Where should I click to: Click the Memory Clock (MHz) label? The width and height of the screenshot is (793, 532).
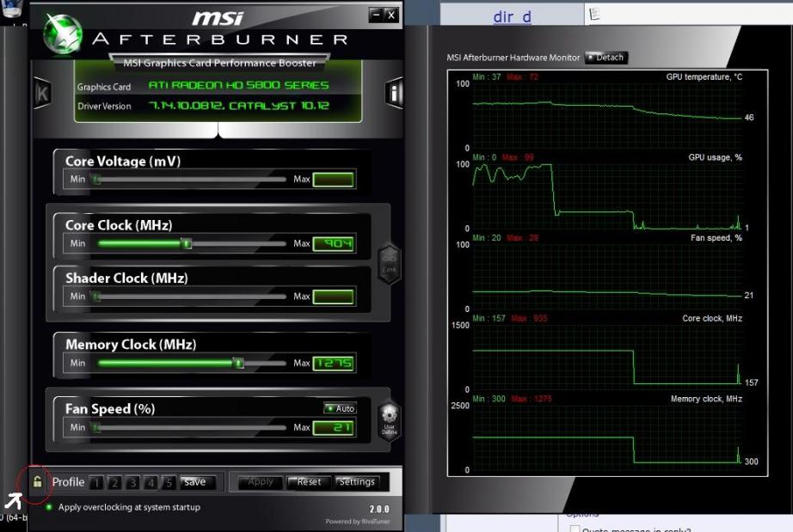coord(131,345)
